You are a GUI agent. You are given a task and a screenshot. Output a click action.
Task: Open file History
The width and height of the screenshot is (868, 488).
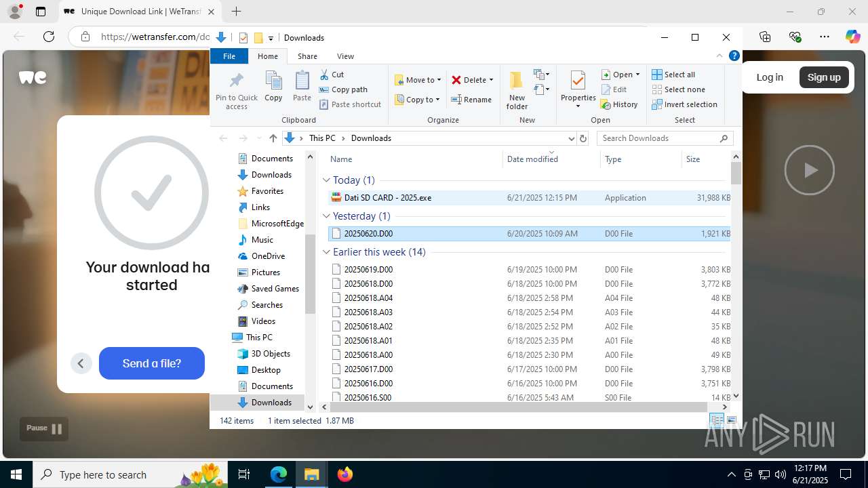pyautogui.click(x=619, y=104)
